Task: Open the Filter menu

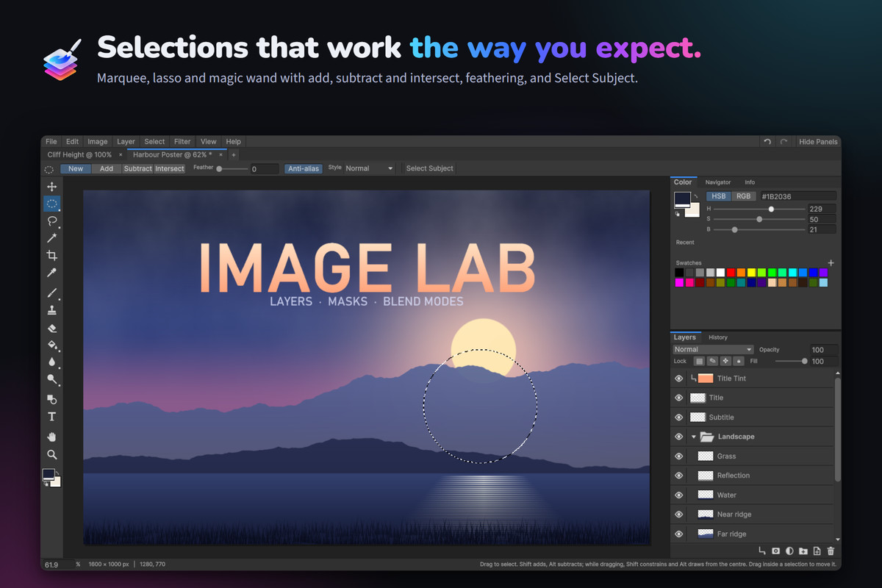Action: click(x=182, y=142)
